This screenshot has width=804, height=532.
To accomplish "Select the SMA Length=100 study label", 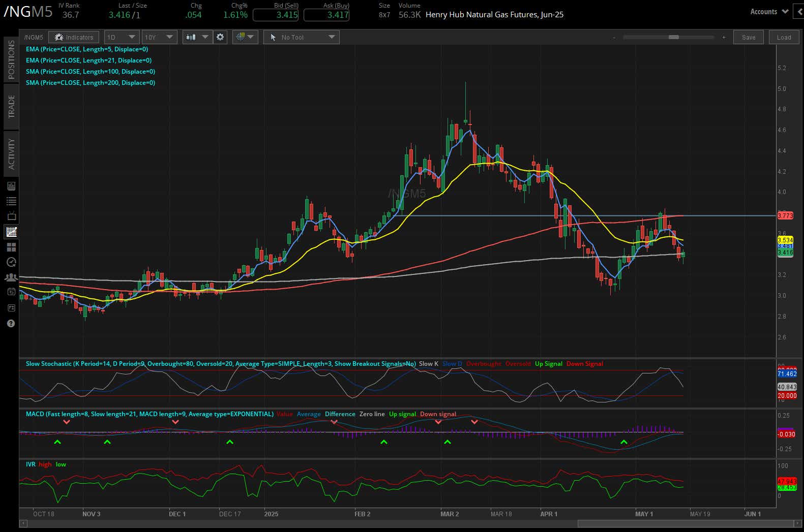I will [x=91, y=72].
